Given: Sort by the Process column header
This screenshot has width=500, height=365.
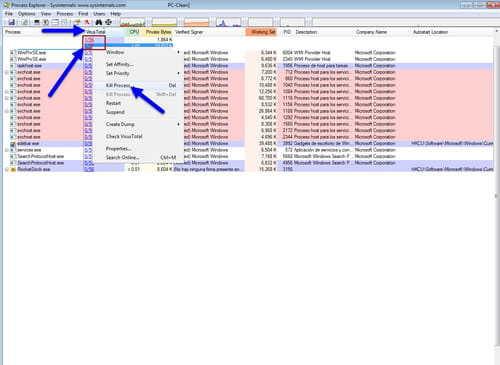Looking at the screenshot, I should (x=43, y=32).
